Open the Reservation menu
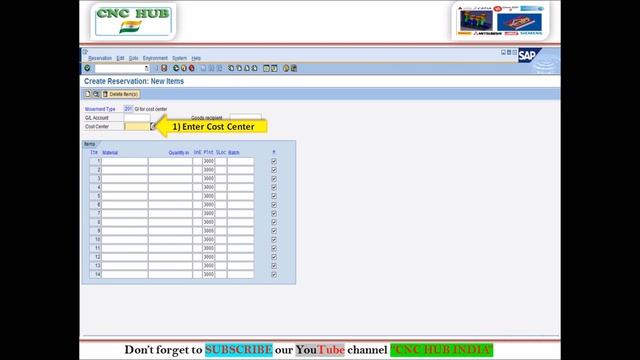Screen dimensions: 640x360 click(100, 58)
